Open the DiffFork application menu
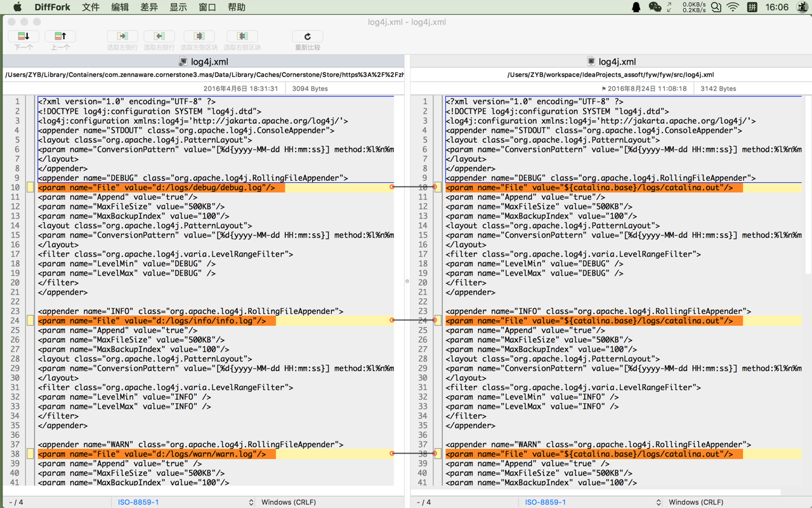Viewport: 812px width, 508px height. 52,7
